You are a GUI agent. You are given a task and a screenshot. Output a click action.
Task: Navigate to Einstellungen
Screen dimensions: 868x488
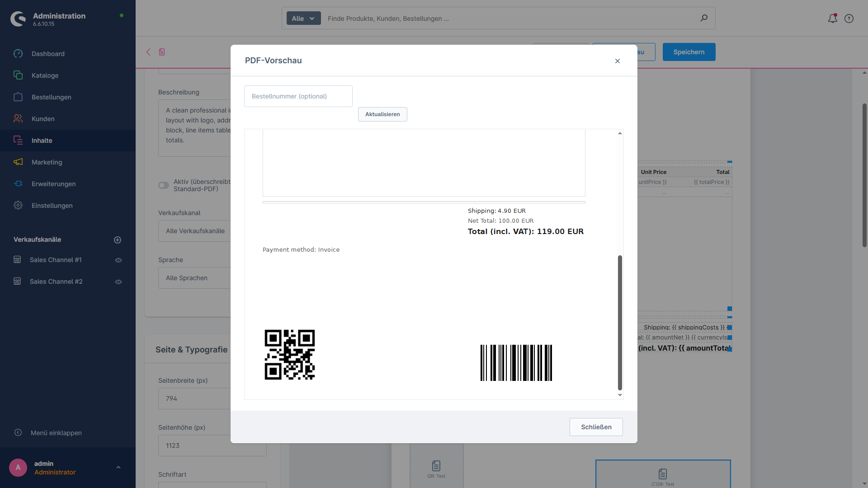click(52, 206)
